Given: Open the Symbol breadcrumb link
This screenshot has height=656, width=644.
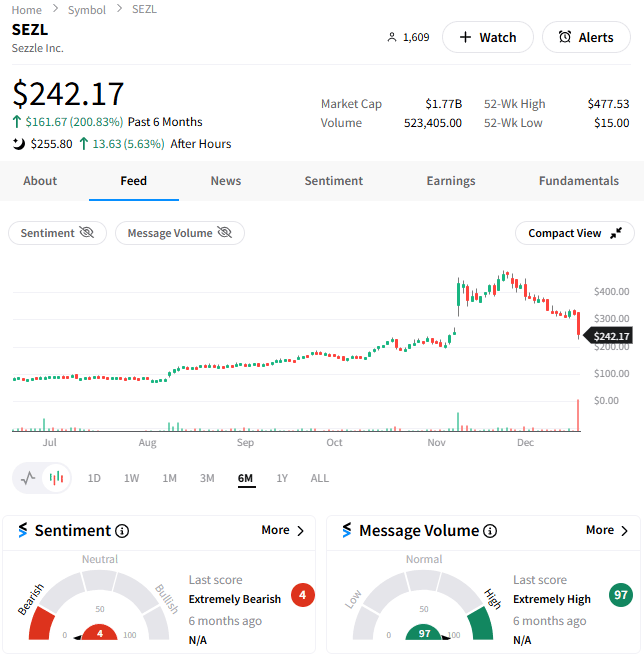Looking at the screenshot, I should [x=87, y=10].
